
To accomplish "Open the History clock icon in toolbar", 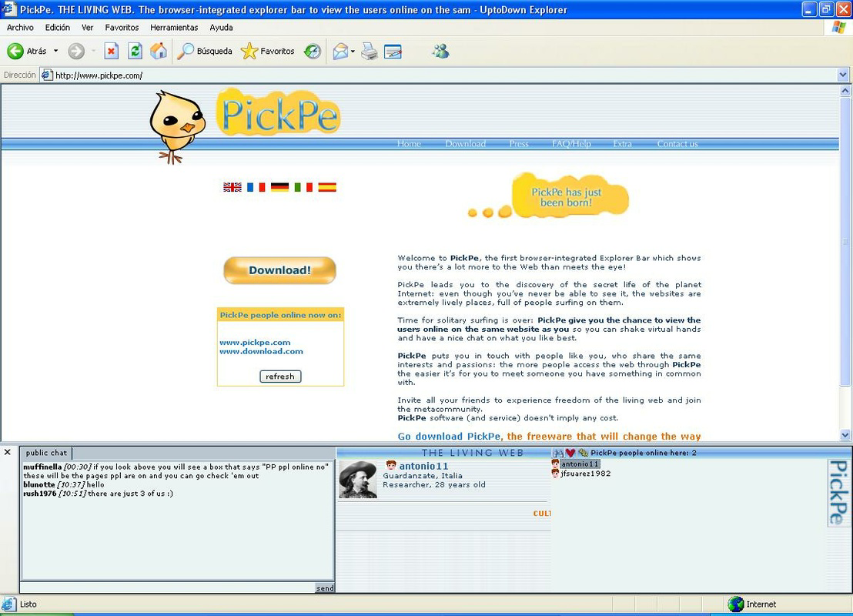I will (313, 51).
